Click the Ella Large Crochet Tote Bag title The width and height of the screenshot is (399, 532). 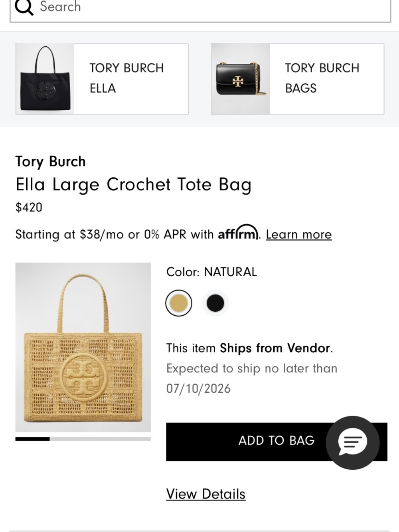click(x=134, y=185)
